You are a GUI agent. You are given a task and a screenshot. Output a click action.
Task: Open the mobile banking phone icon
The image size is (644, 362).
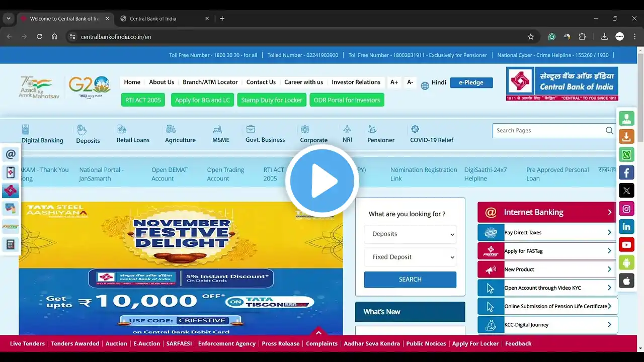click(x=11, y=172)
